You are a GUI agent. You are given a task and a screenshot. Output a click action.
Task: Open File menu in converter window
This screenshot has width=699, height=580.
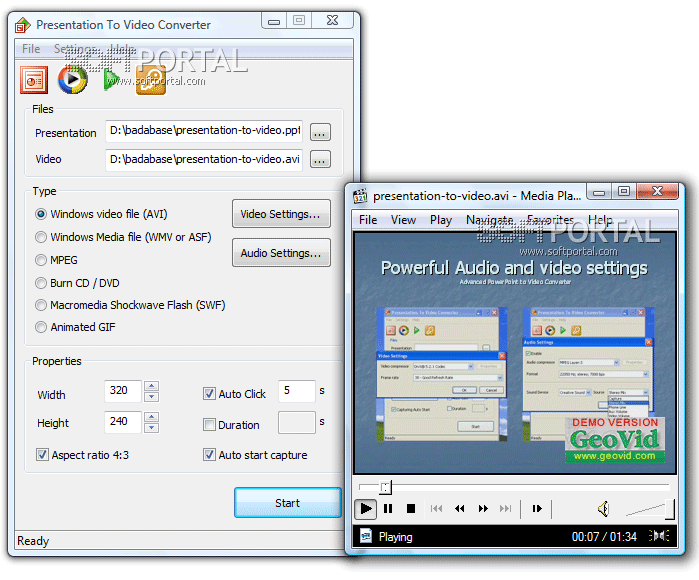coord(31,49)
